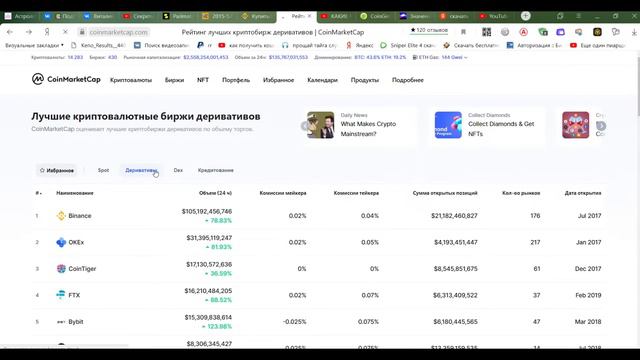Open the QR code extension icon
This screenshot has width=640, height=360.
tap(487, 32)
